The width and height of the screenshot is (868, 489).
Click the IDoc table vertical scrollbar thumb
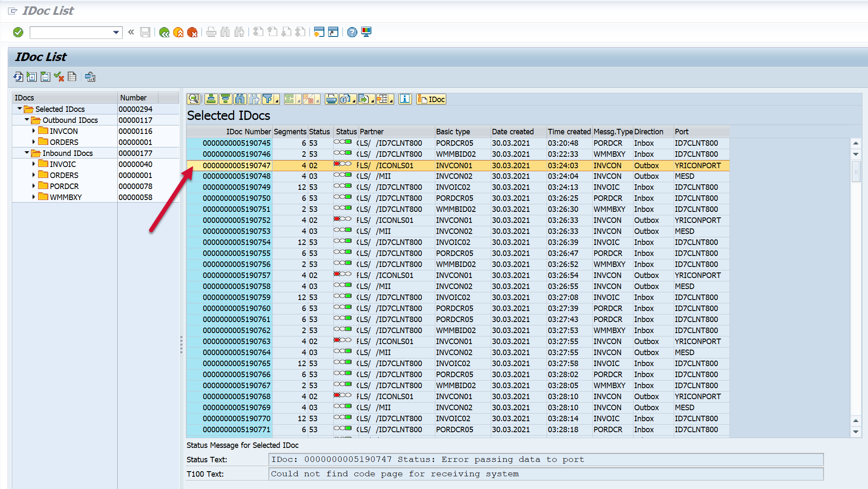856,172
